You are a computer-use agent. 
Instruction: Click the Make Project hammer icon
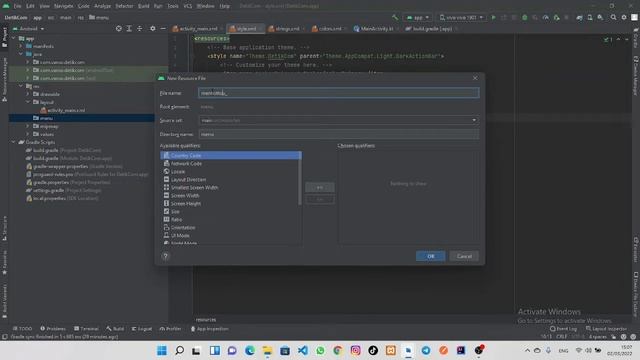(x=395, y=18)
